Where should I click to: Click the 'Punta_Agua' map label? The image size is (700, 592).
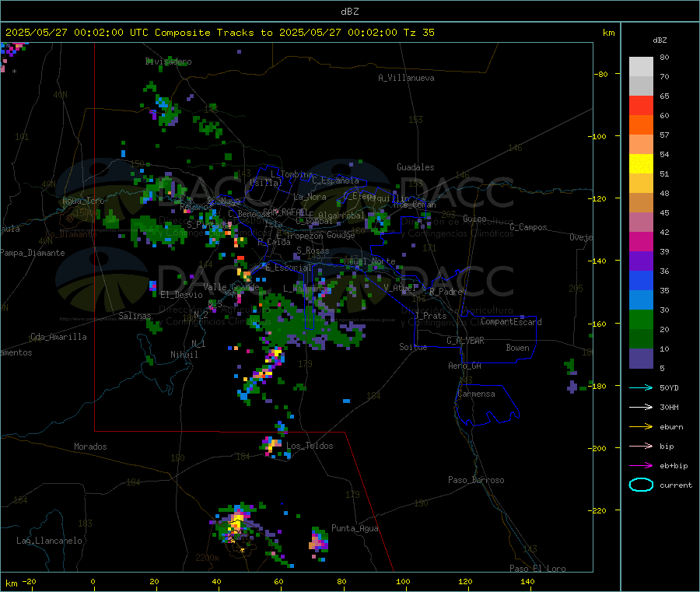[355, 528]
